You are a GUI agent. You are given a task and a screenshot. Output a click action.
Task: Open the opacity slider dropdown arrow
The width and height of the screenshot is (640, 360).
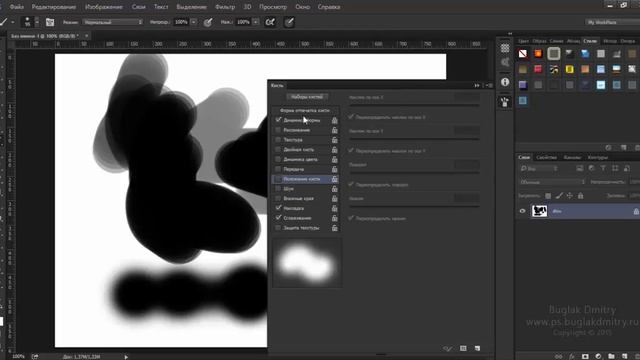(x=194, y=22)
